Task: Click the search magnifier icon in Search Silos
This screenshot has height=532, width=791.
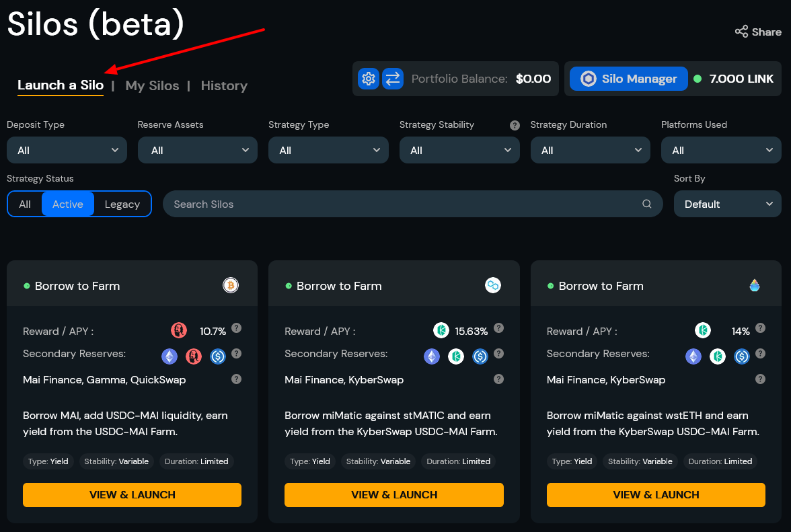Action: tap(647, 204)
